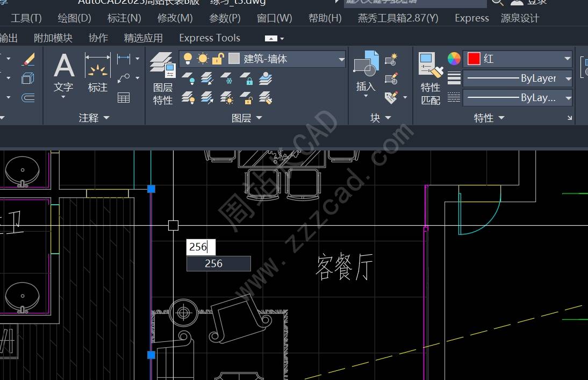Switch to the Express Tools ribbon tab

pyautogui.click(x=209, y=38)
